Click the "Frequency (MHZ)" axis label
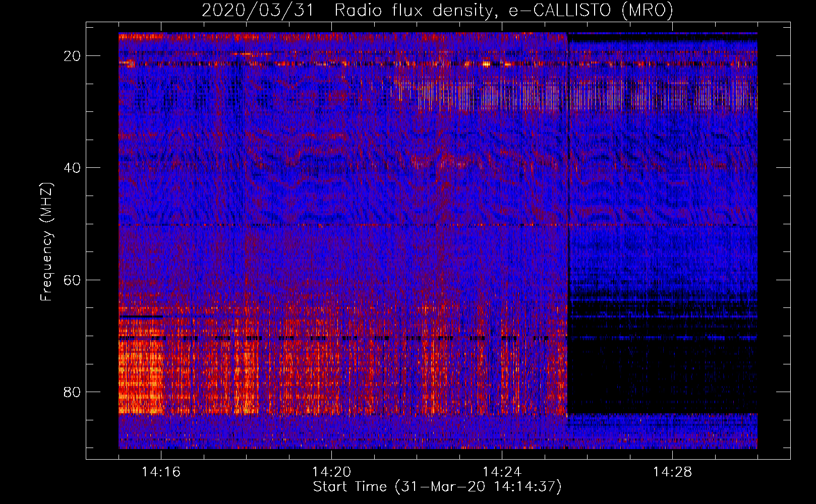The image size is (816, 504). 46,242
